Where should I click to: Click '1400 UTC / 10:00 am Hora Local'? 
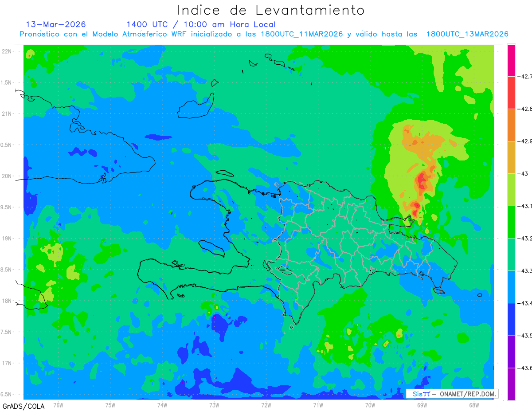pos(201,24)
